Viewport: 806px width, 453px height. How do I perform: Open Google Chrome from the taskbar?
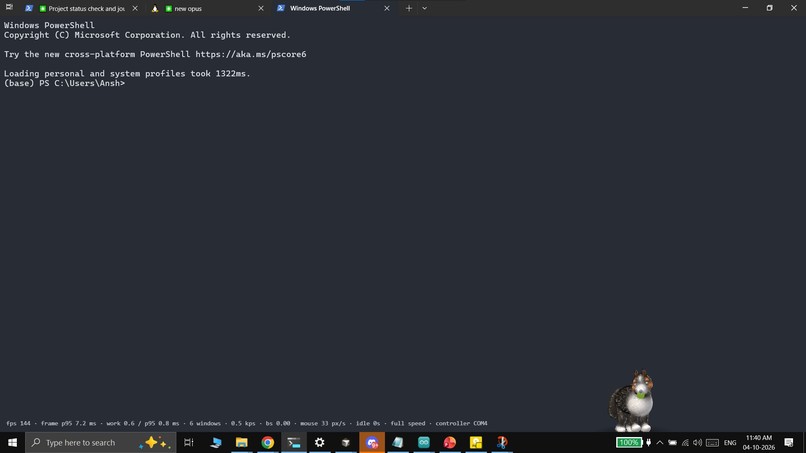pos(268,442)
